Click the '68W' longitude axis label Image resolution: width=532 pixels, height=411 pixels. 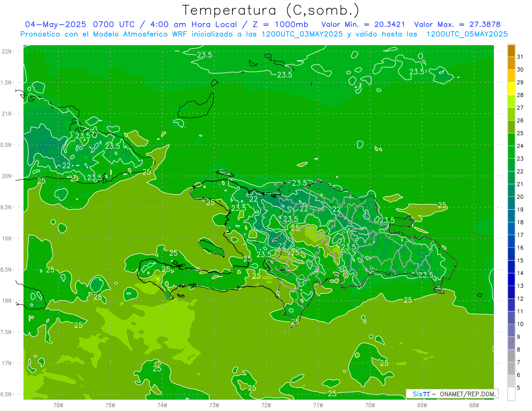pyautogui.click(x=474, y=405)
